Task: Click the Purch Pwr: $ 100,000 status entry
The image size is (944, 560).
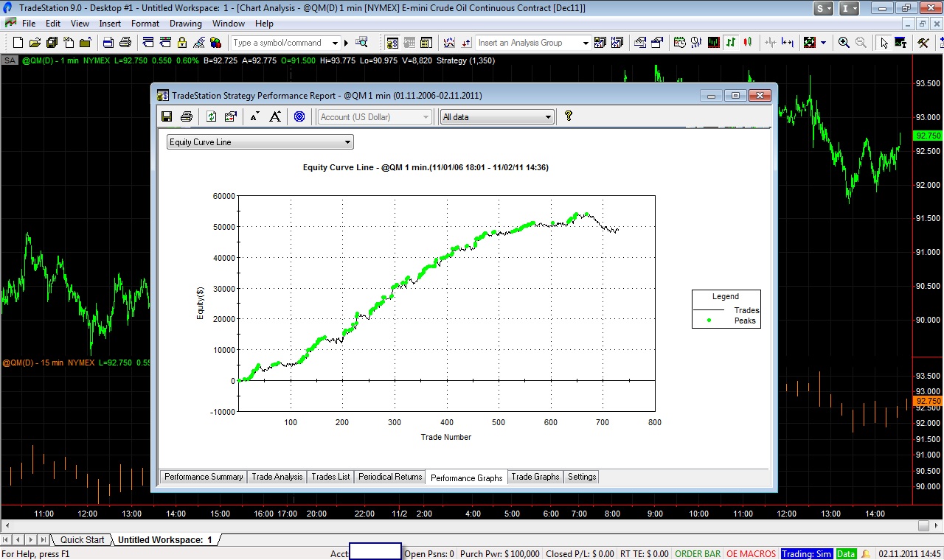Action: pyautogui.click(x=499, y=553)
